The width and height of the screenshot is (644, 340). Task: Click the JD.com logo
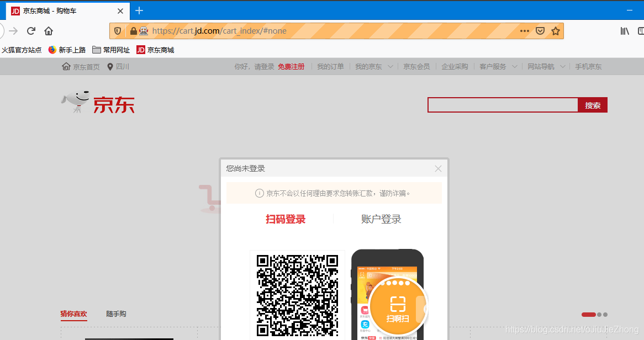pos(98,104)
